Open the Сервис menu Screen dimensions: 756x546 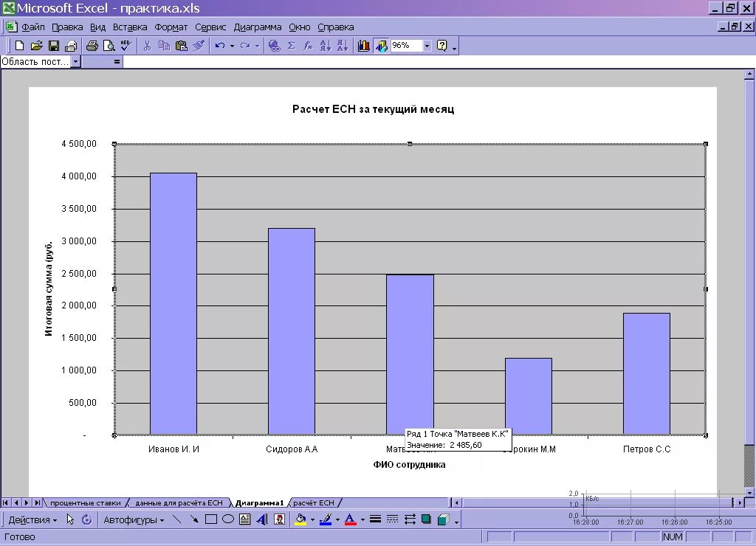point(210,27)
